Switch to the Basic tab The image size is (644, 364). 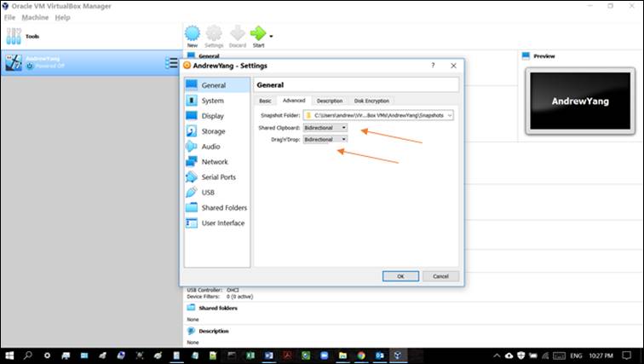pyautogui.click(x=265, y=101)
